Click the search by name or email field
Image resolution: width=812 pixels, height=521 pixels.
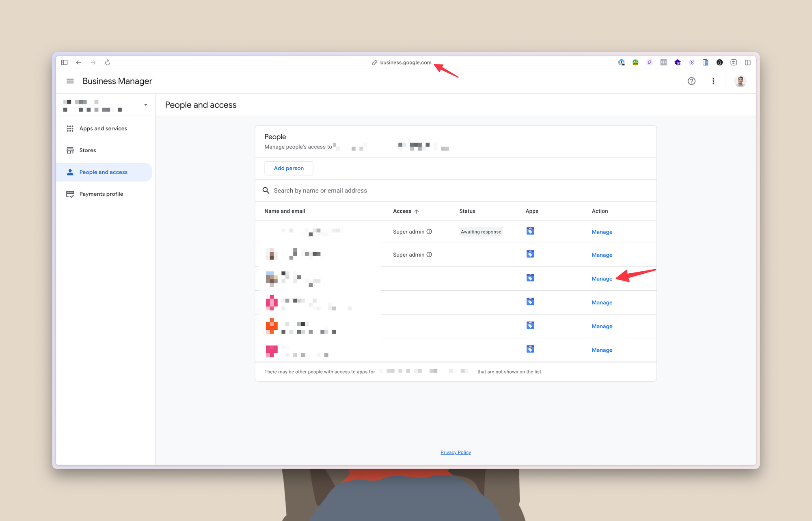[320, 190]
